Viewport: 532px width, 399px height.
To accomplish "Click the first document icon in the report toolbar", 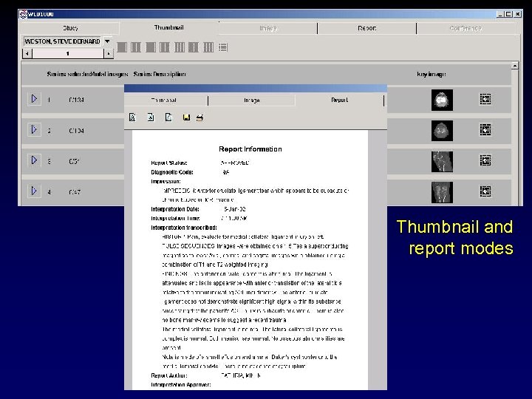I will point(133,117).
